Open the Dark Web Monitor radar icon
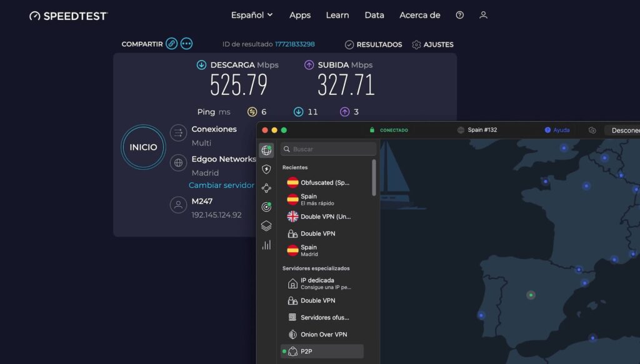The height and width of the screenshot is (364, 640). (x=266, y=207)
